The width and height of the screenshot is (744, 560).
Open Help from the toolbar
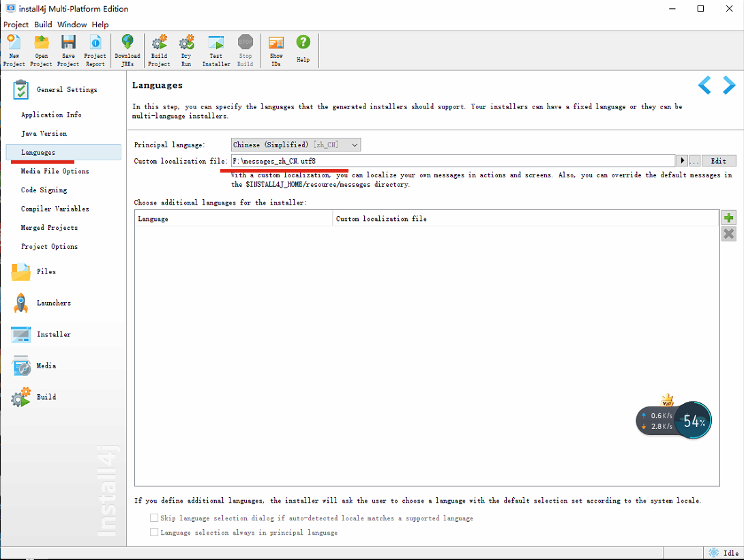(303, 49)
